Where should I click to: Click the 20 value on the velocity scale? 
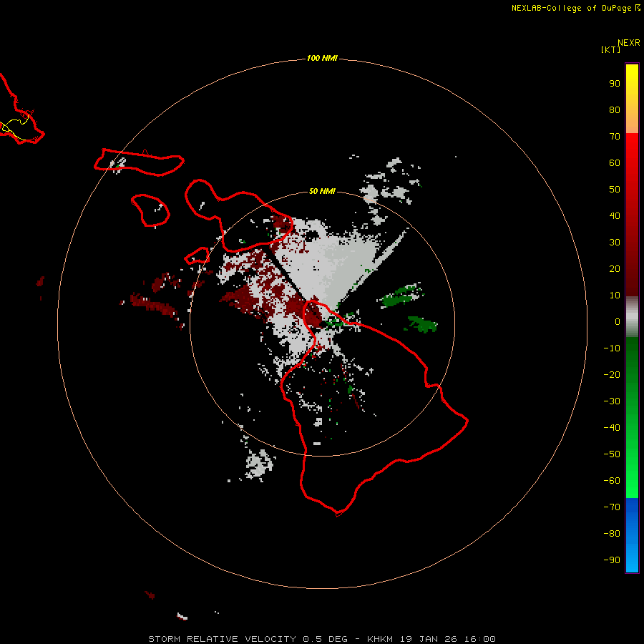(615, 268)
